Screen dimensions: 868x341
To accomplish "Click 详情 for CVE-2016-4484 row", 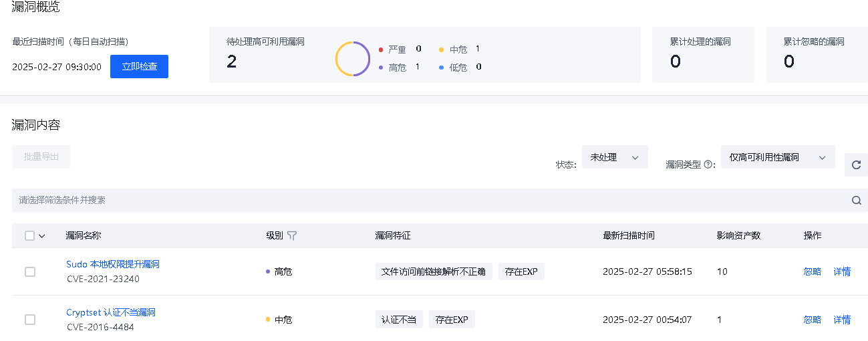I will click(x=842, y=320).
